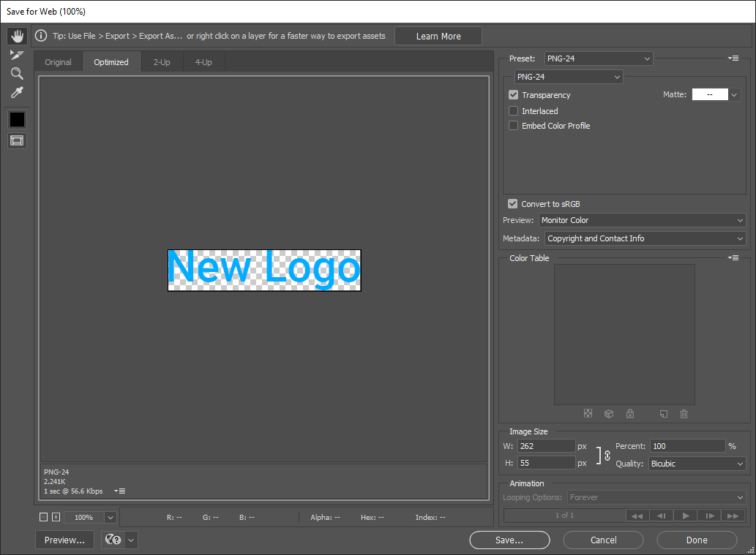Image resolution: width=756 pixels, height=555 pixels.
Task: Open the PNG-24 file format dropdown
Action: (x=569, y=77)
